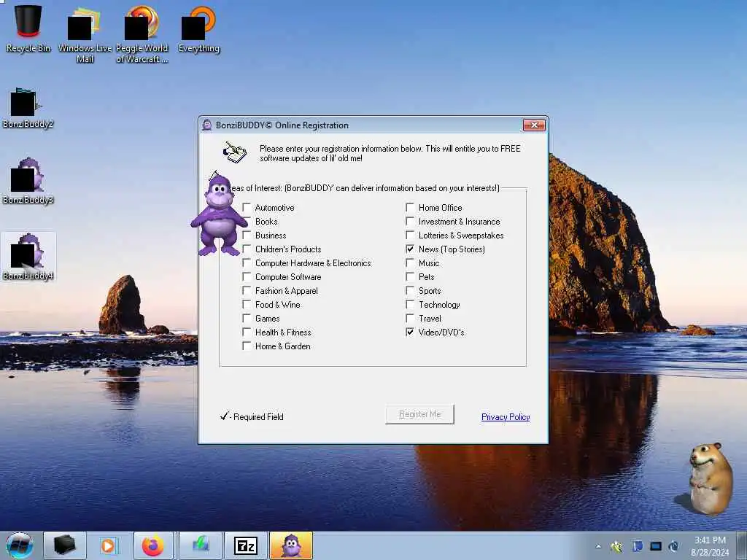Switch to BonziBuddy taskbar button
Viewport: 747px width, 560px height.
[x=291, y=545]
